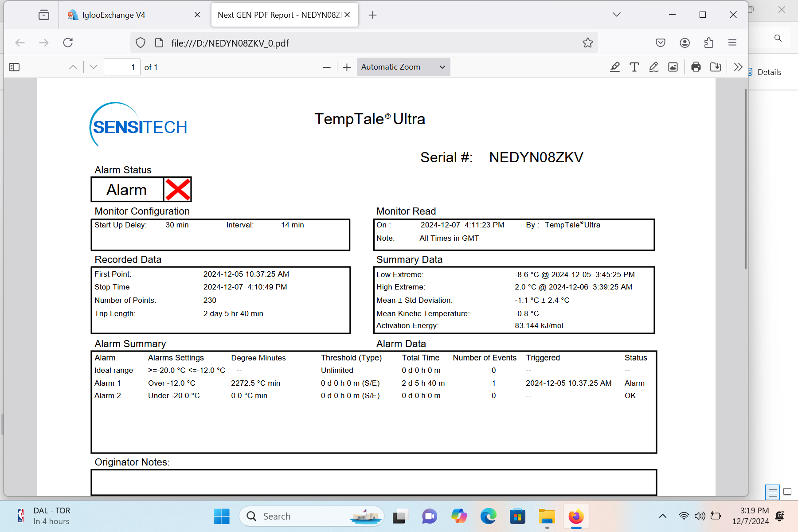The image size is (798, 532).
Task: Show hidden system tray icons
Action: [663, 516]
